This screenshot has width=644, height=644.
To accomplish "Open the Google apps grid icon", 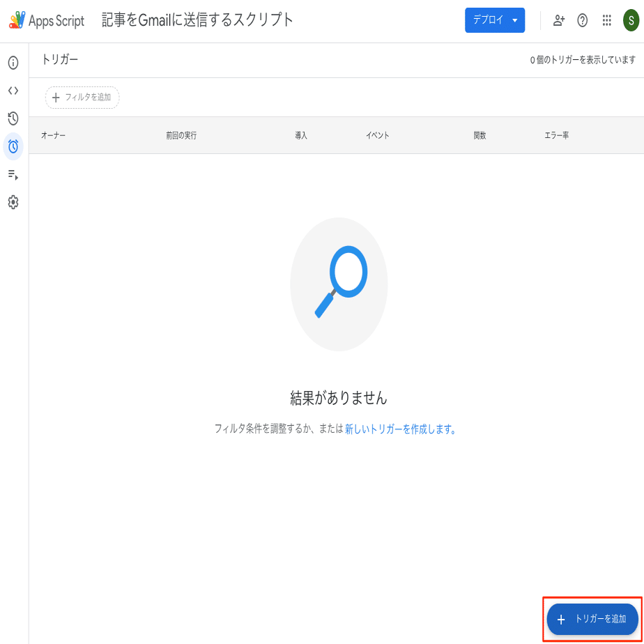I will click(606, 20).
